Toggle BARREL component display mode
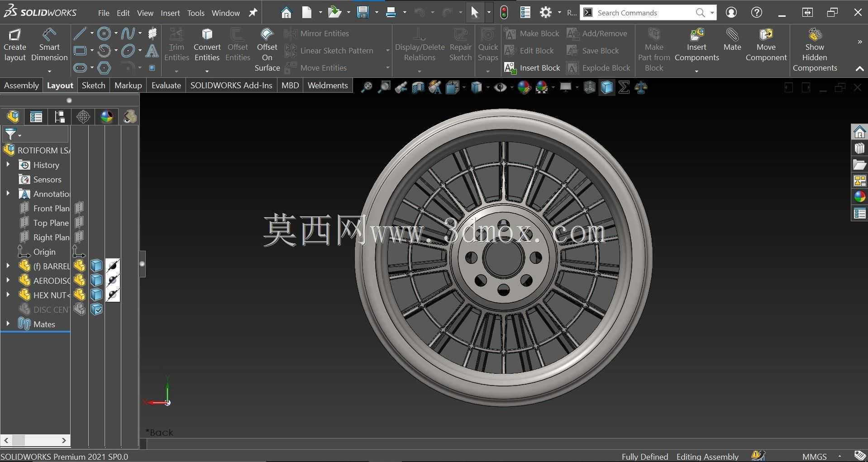Screen dimensions: 868x462 [x=96, y=266]
